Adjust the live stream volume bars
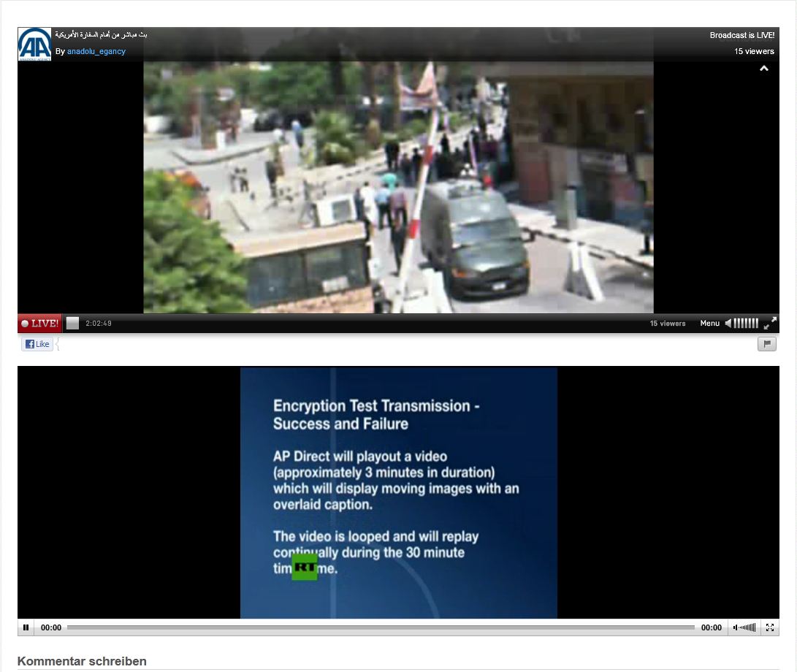797x672 pixels. (746, 324)
